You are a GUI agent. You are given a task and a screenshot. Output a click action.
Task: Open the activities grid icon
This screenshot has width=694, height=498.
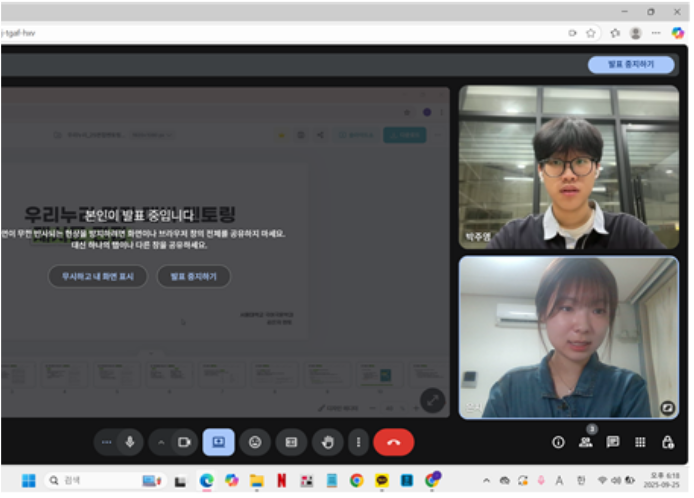pyautogui.click(x=640, y=442)
